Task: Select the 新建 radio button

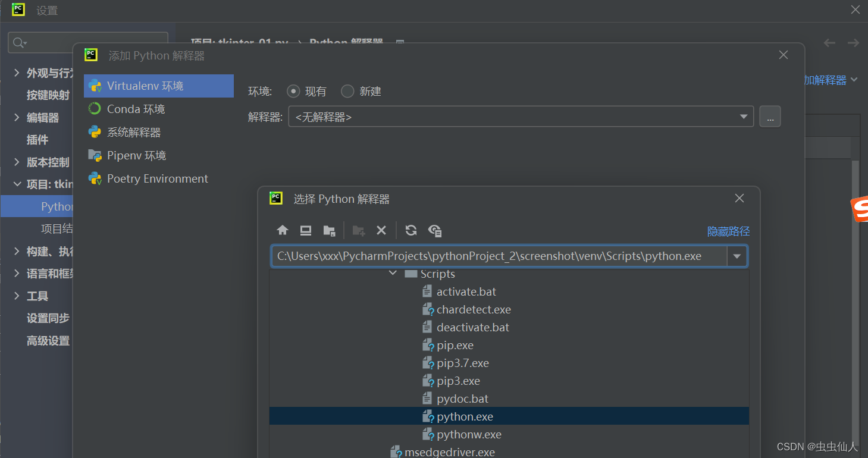Action: tap(347, 92)
